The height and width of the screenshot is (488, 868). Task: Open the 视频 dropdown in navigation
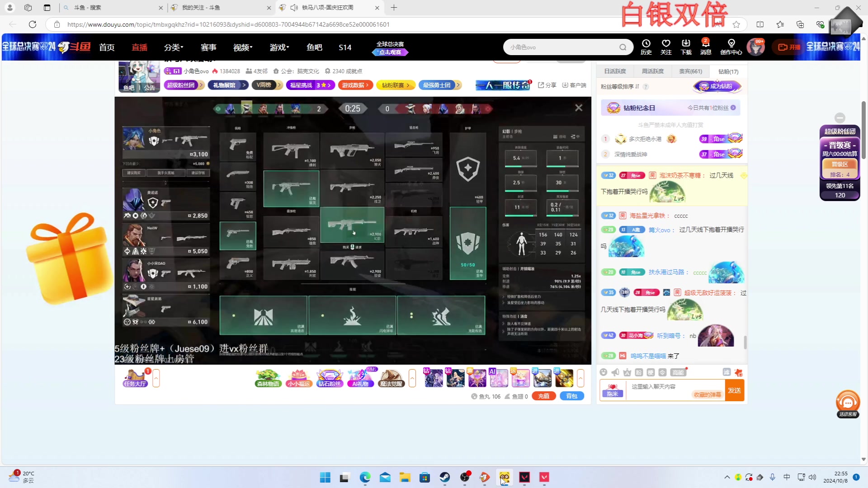(243, 47)
